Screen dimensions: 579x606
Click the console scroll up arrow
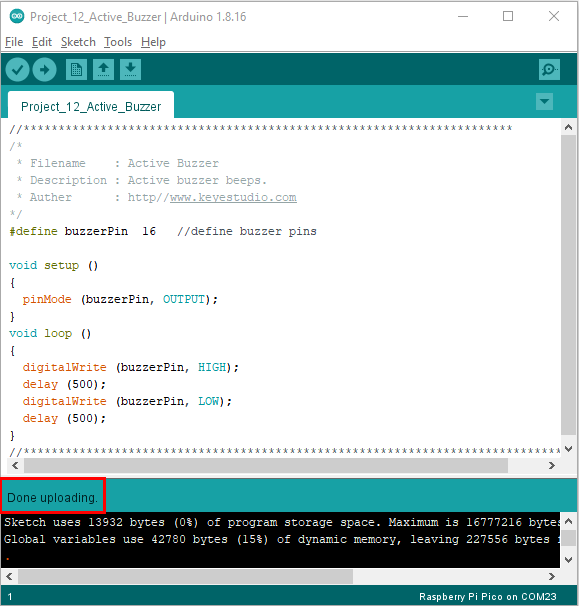click(568, 521)
